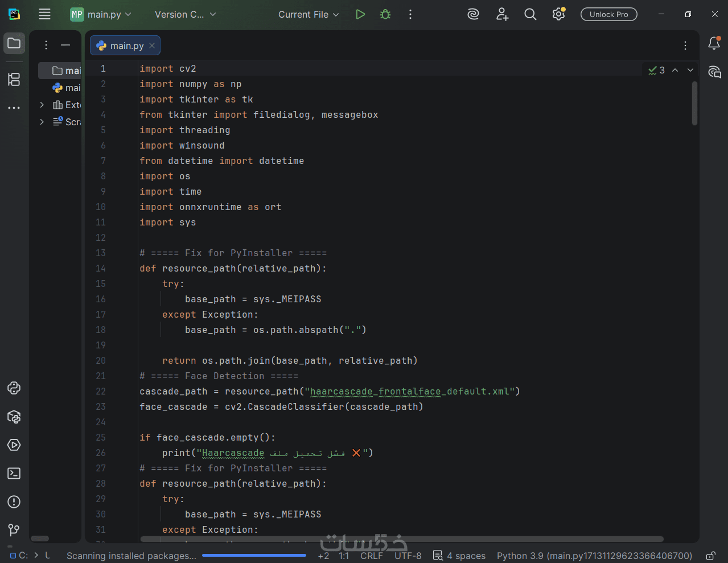
Task: Expand the External Libraries tree node
Action: pyautogui.click(x=42, y=105)
